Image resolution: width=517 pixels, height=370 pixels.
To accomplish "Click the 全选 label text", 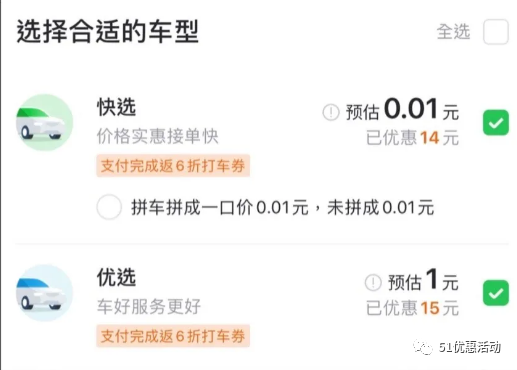I will [x=453, y=32].
